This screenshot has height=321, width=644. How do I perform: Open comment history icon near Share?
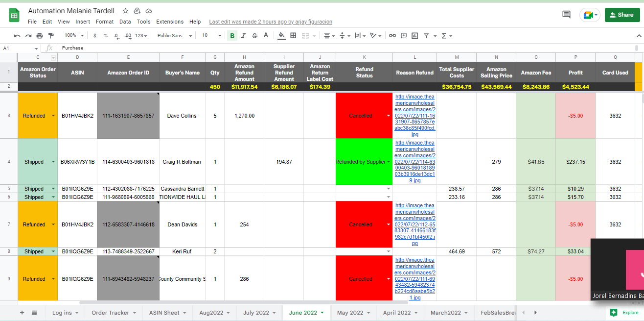pos(566,15)
